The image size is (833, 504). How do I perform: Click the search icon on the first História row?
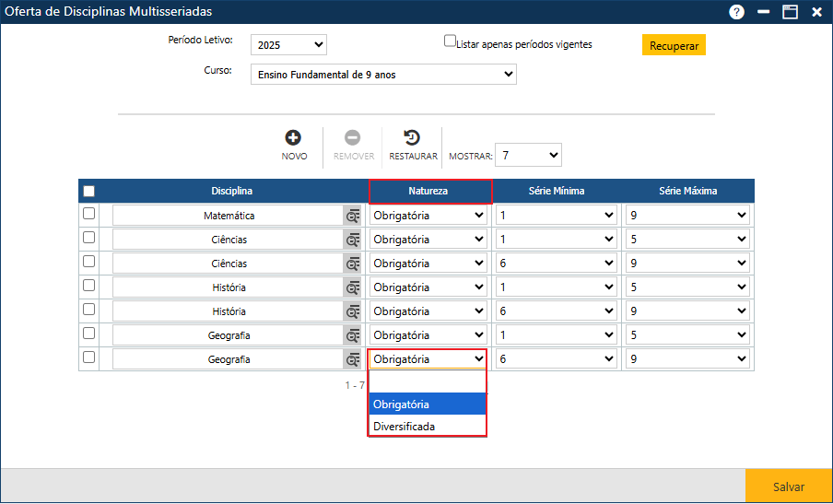[353, 287]
